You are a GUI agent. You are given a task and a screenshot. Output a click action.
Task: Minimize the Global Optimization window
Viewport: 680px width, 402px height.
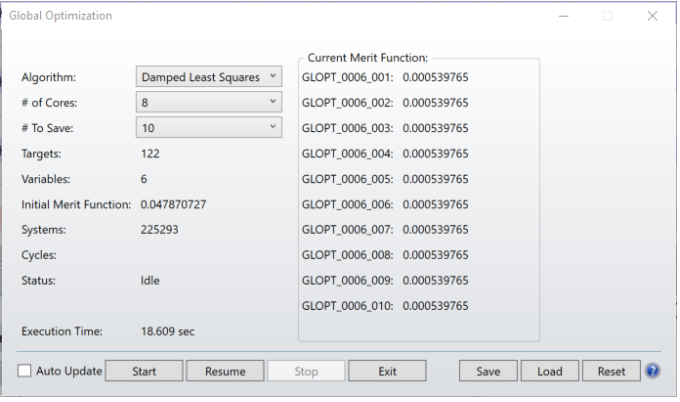click(x=563, y=16)
